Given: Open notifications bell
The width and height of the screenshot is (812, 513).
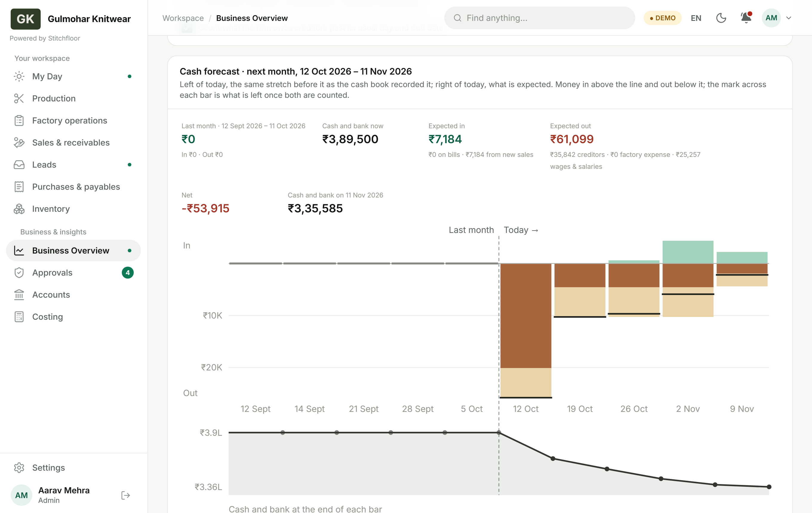Looking at the screenshot, I should [x=746, y=18].
